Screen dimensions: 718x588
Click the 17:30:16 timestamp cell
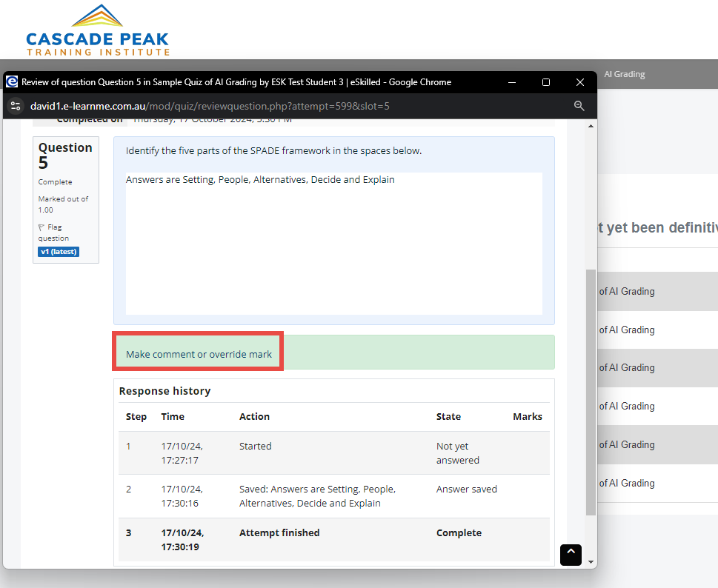point(182,496)
